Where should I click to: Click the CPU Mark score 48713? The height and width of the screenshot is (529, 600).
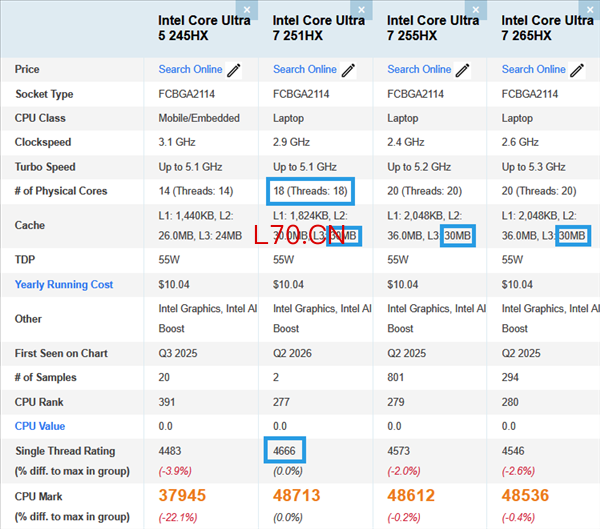pyautogui.click(x=297, y=495)
